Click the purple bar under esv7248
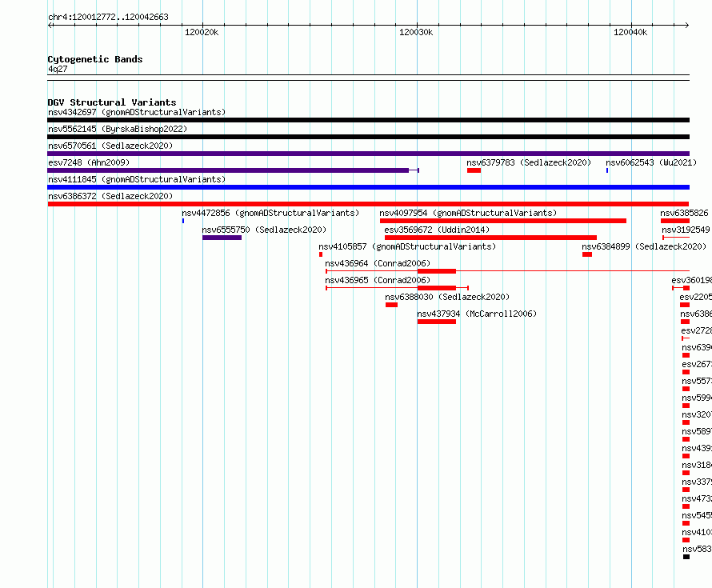 coord(228,170)
